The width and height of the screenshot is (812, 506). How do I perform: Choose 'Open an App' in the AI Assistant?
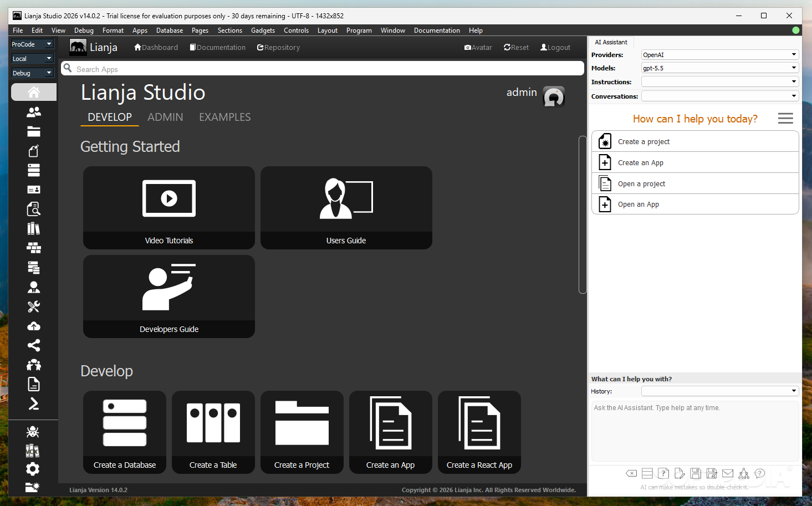click(x=695, y=205)
